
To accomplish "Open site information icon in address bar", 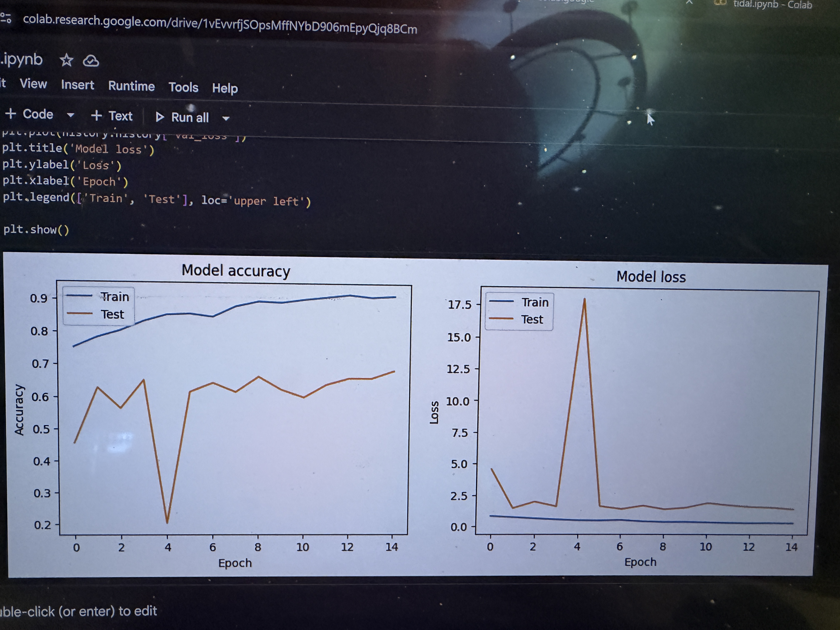I will (x=6, y=18).
